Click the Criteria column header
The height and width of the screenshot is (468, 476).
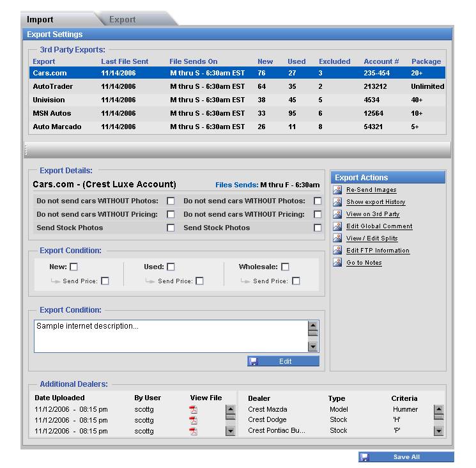click(404, 398)
